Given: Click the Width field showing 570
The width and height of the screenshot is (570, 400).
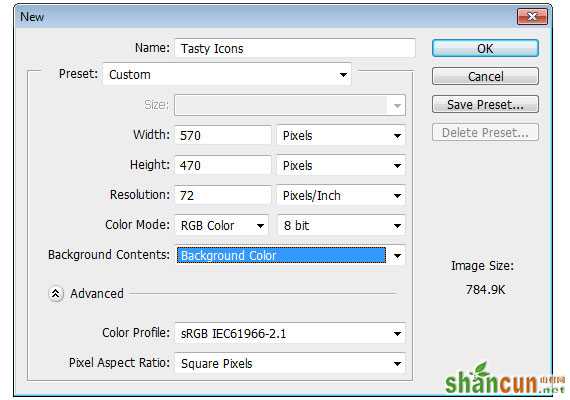Looking at the screenshot, I should coord(223,136).
